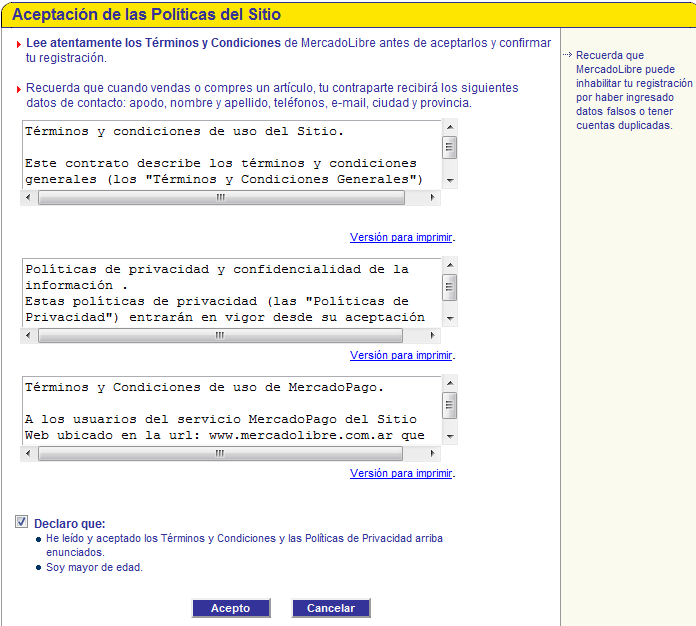This screenshot has height=626, width=696.
Task: Click right arrow of Políticas de privacidad horizontal scrollbar
Action: (x=432, y=335)
